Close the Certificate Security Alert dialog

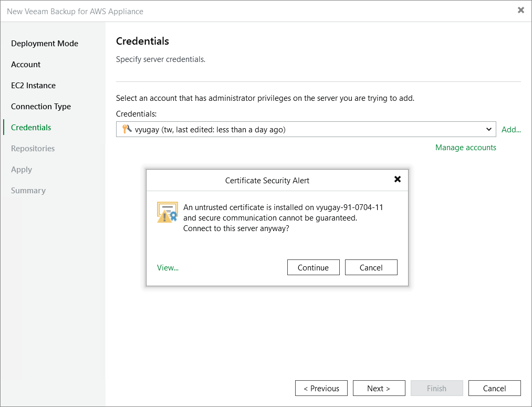pos(398,180)
